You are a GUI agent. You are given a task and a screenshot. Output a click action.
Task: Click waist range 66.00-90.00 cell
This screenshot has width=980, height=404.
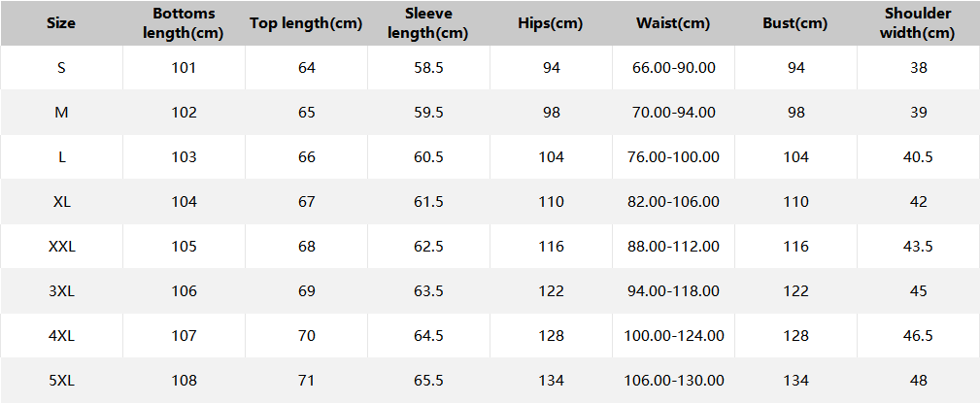click(673, 68)
